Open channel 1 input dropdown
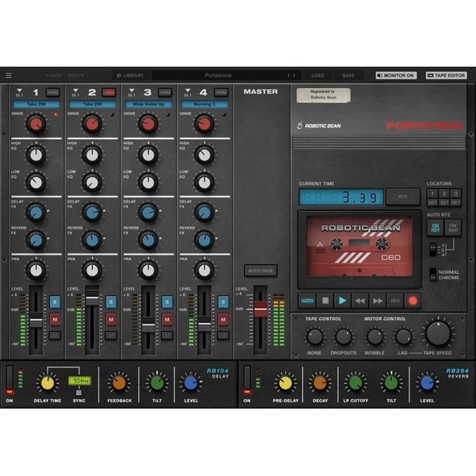This screenshot has width=476, height=476. coord(19,92)
